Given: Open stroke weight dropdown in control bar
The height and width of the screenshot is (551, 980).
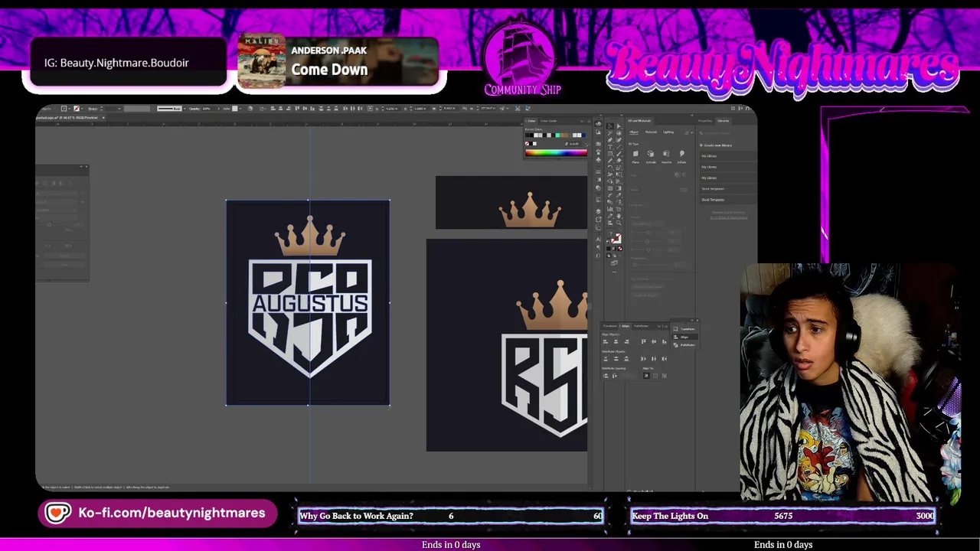Looking at the screenshot, I should coord(119,109).
